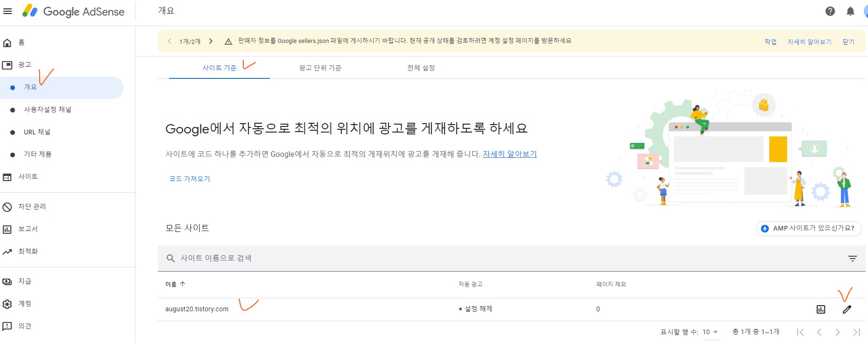Sort sites by the 이름 column

pyautogui.click(x=175, y=284)
